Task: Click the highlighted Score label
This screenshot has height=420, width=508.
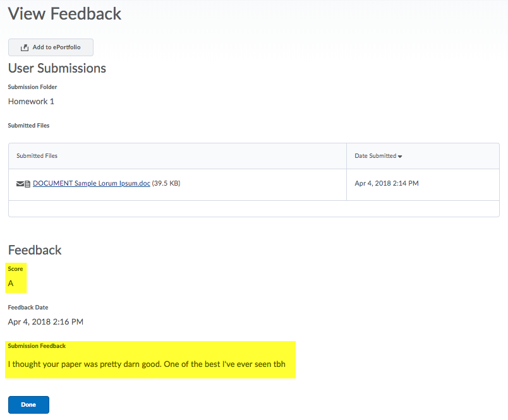Action: [x=15, y=269]
